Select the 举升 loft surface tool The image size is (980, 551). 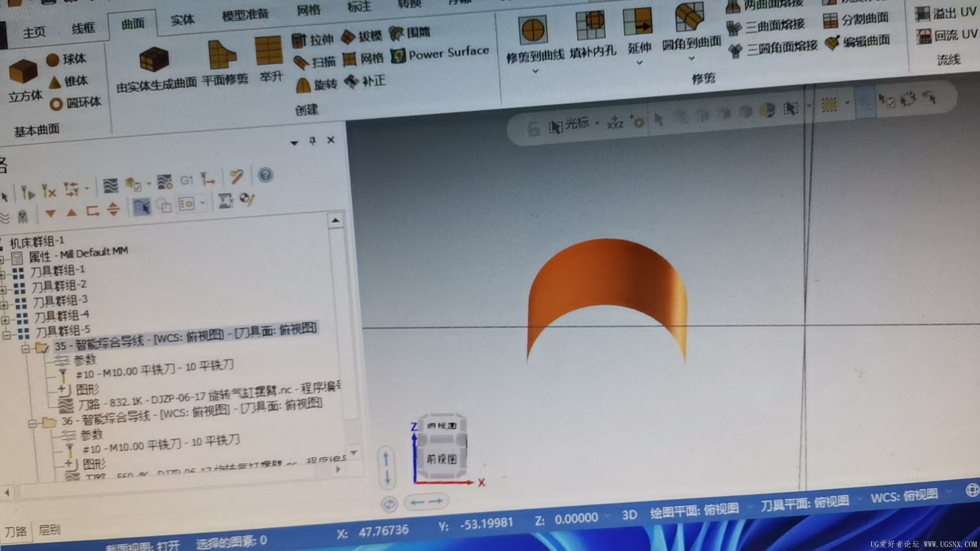[x=269, y=59]
